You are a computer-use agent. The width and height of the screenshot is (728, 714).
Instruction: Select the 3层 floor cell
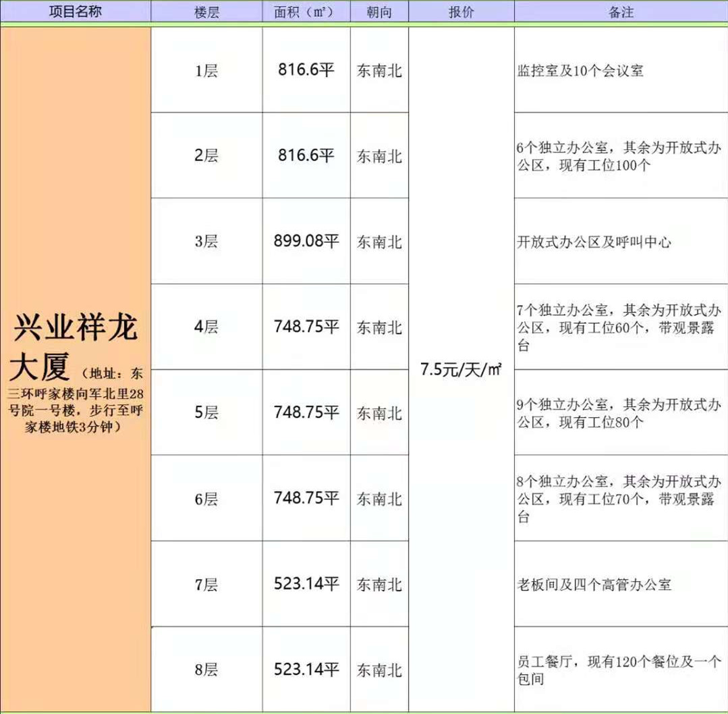click(x=206, y=241)
